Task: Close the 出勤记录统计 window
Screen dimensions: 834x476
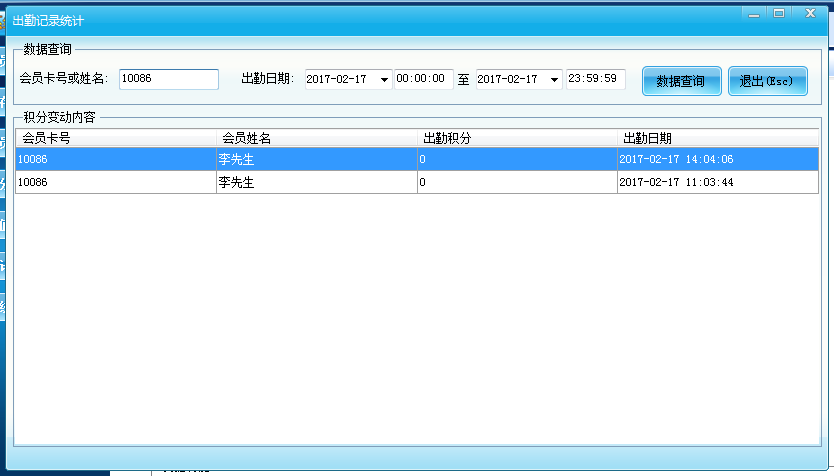Action: coord(808,13)
